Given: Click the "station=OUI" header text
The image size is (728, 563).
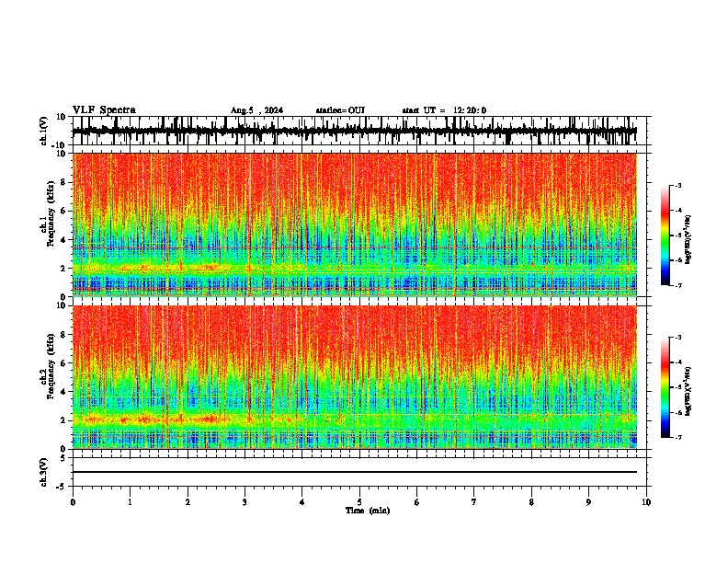Looking at the screenshot, I should point(340,110).
